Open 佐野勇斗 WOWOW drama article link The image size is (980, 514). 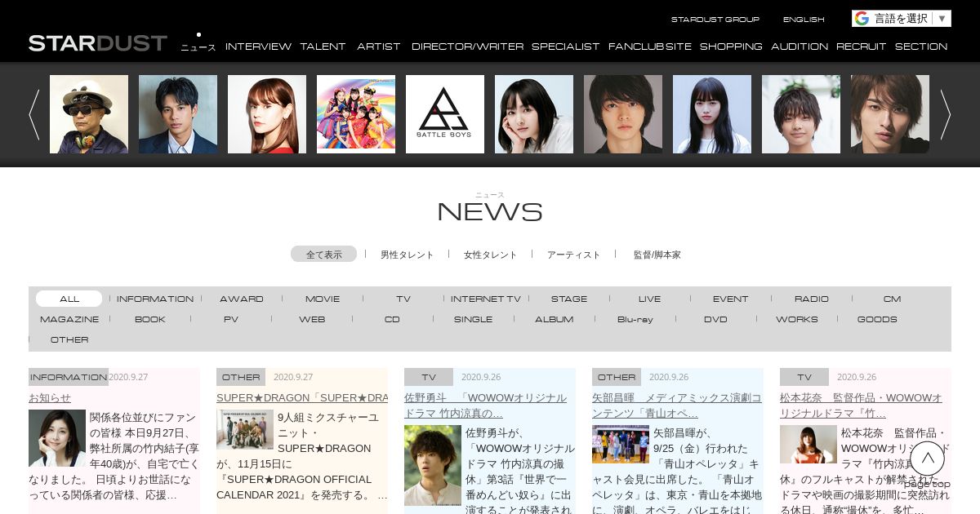tap(485, 405)
